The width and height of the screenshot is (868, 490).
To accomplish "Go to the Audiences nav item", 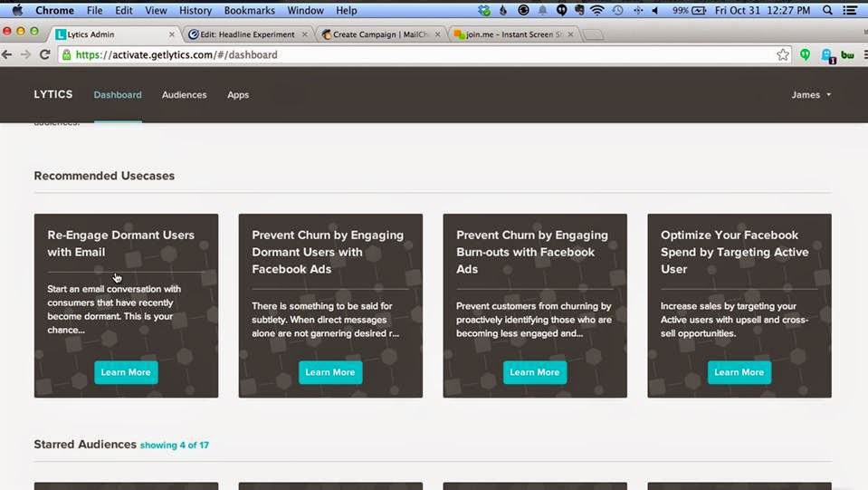I will coord(184,95).
